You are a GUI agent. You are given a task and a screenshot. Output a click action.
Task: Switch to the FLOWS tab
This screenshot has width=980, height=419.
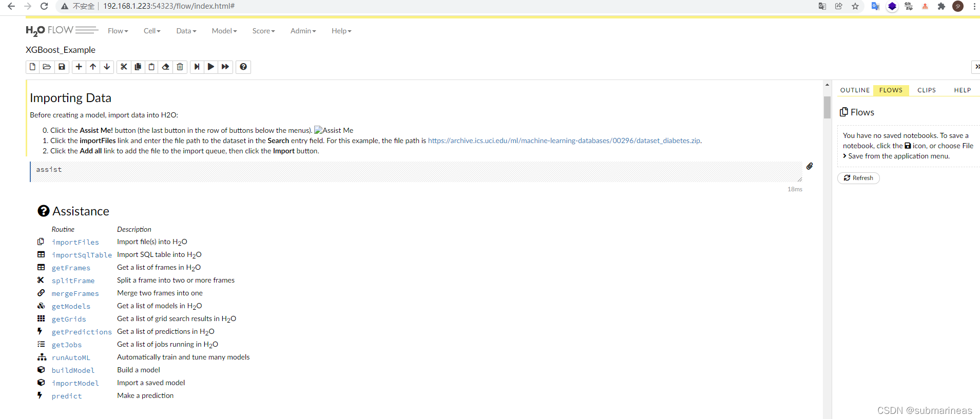(891, 90)
